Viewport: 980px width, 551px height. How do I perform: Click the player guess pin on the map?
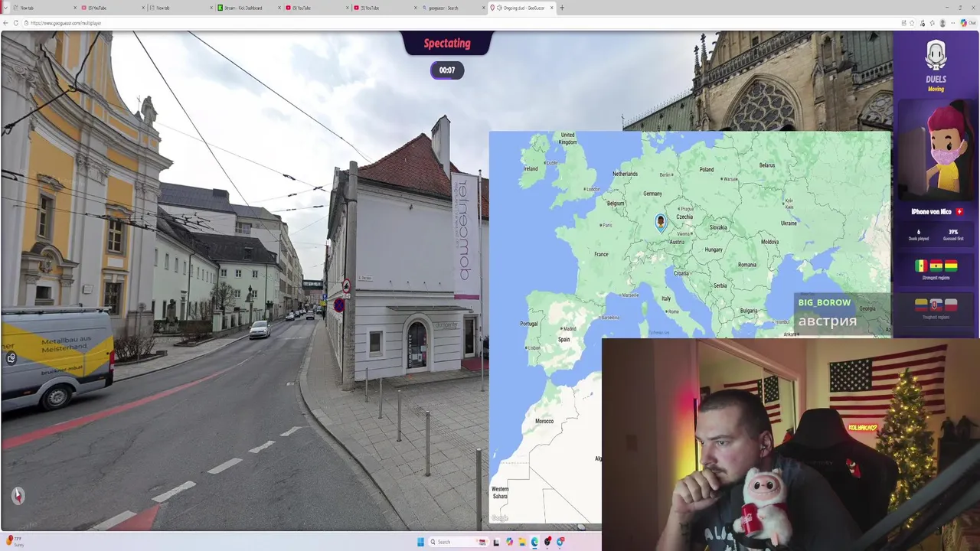click(661, 222)
